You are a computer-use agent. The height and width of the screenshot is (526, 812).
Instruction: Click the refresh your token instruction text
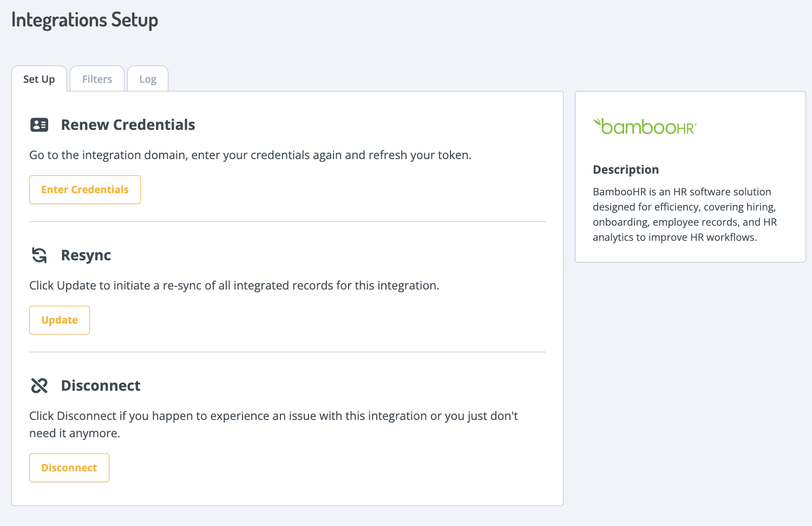(250, 155)
